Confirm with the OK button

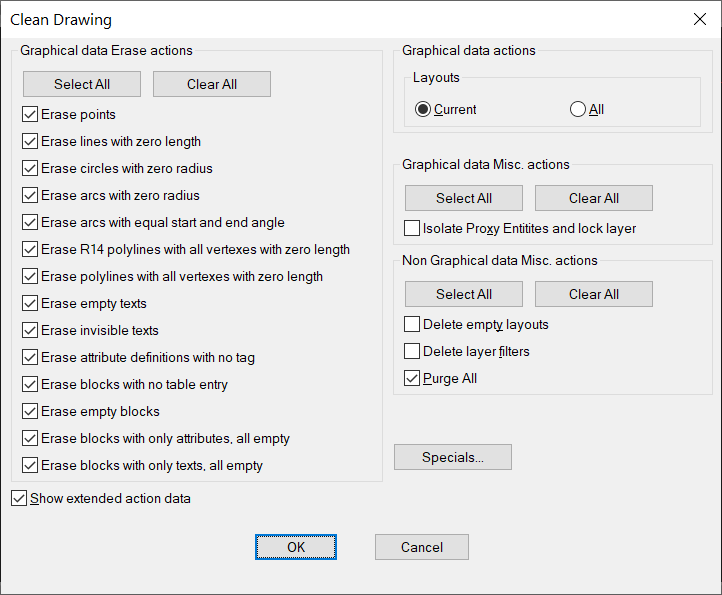pyautogui.click(x=296, y=547)
